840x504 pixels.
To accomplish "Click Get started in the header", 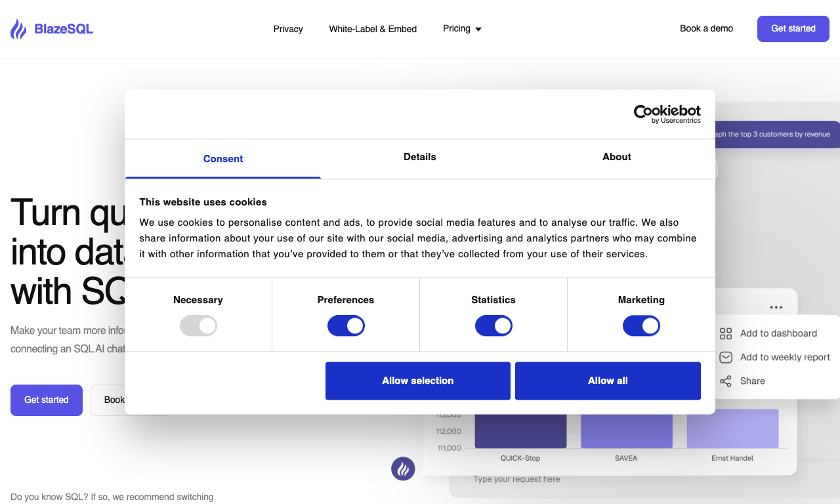I will [x=793, y=29].
